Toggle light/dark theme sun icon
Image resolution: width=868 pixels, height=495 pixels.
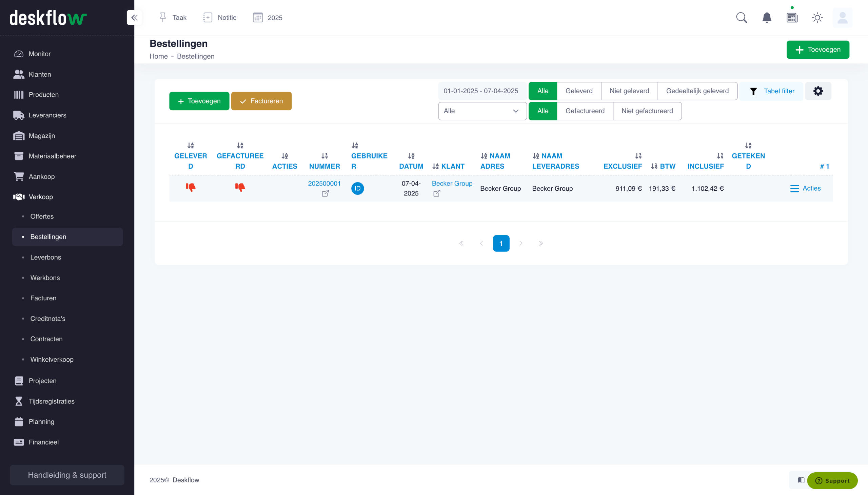pyautogui.click(x=817, y=18)
